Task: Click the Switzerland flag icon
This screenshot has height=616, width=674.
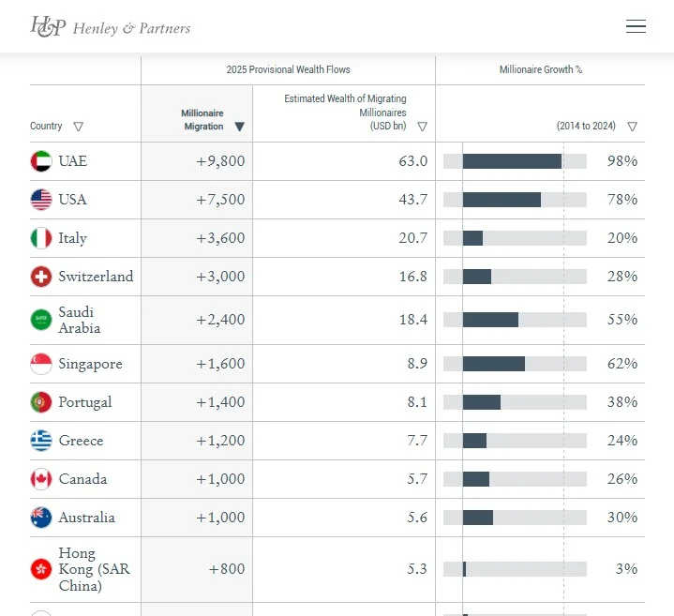Action: point(41,277)
